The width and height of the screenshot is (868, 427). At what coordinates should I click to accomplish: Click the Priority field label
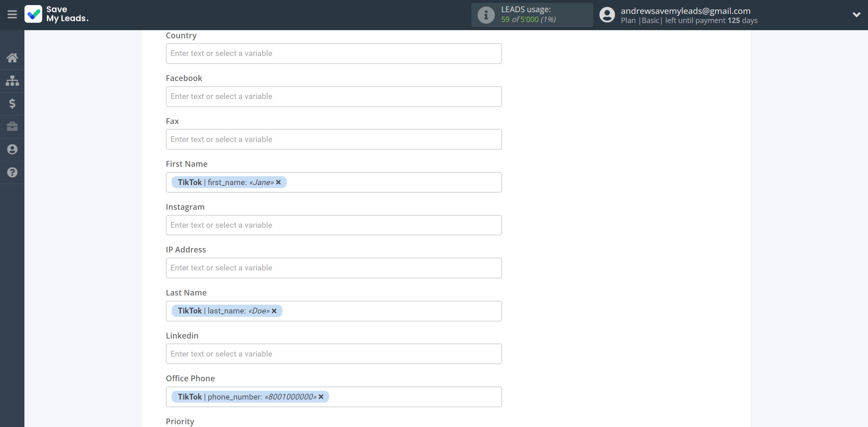tap(180, 421)
